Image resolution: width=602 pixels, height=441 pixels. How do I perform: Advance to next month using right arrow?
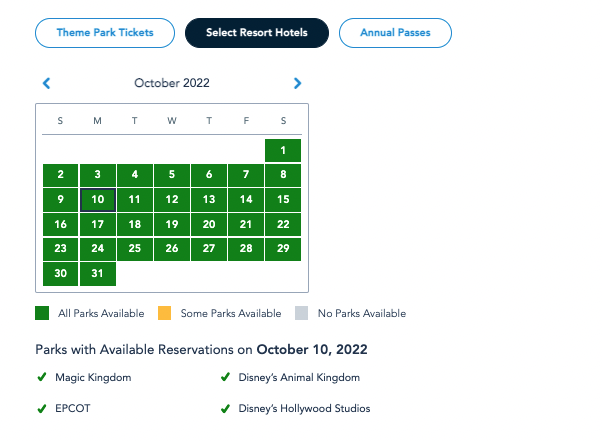(297, 84)
